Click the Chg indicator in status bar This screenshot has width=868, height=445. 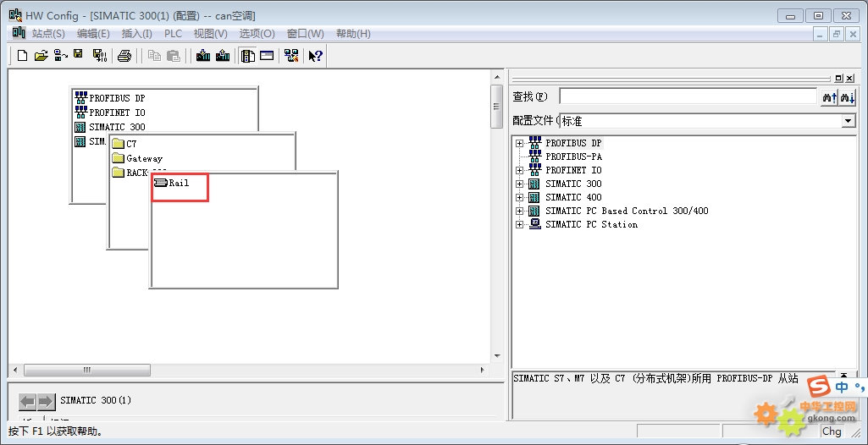click(x=832, y=431)
